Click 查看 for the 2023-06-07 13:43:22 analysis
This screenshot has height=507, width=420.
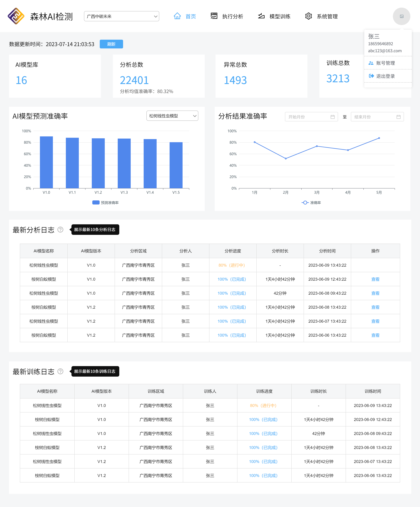tap(375, 321)
